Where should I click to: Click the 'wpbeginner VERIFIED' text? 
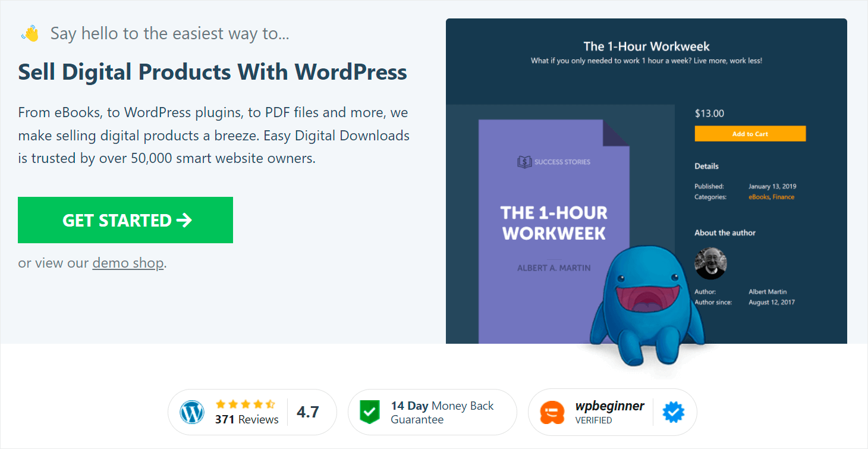click(x=609, y=413)
